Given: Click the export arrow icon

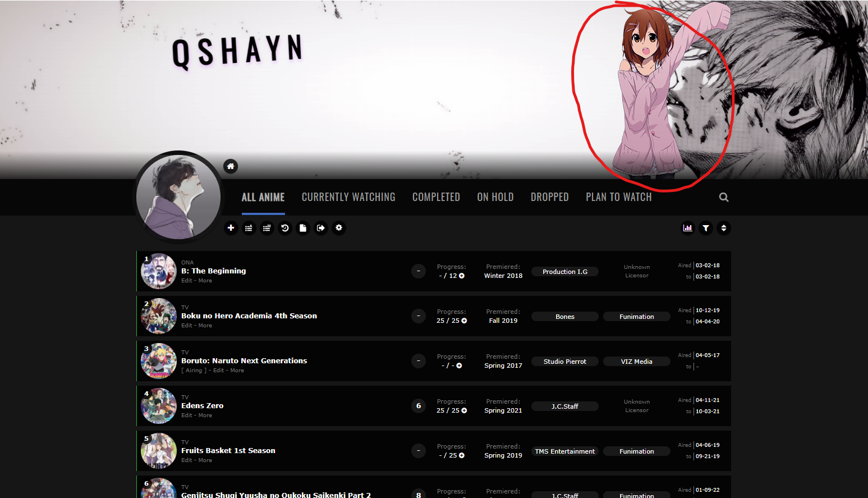Looking at the screenshot, I should point(321,228).
